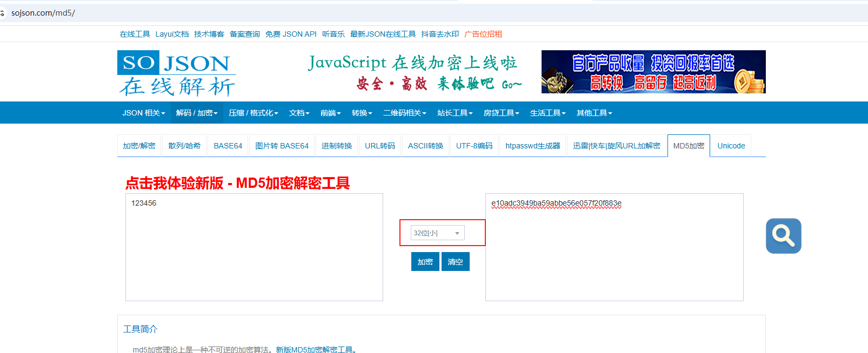Click the input text area containing 123456
868x353 pixels.
point(254,247)
